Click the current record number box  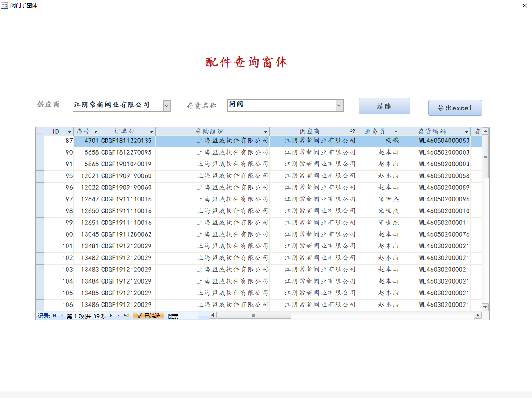86,316
